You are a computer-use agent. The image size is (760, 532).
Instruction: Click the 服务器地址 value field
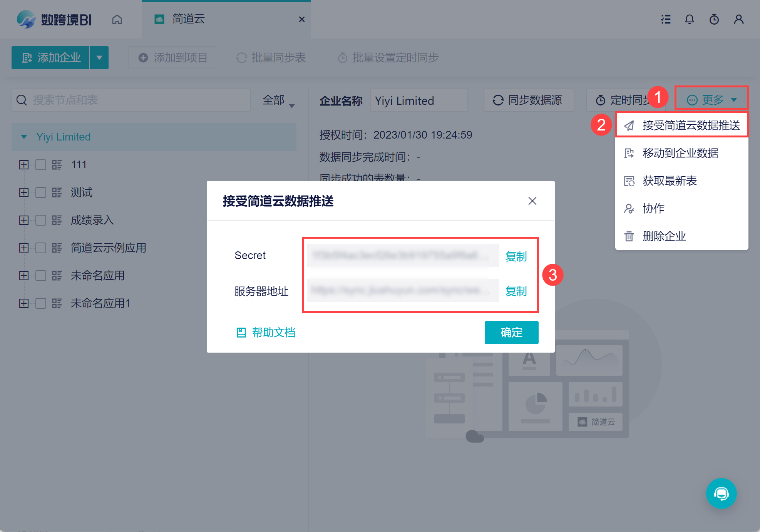pos(403,290)
